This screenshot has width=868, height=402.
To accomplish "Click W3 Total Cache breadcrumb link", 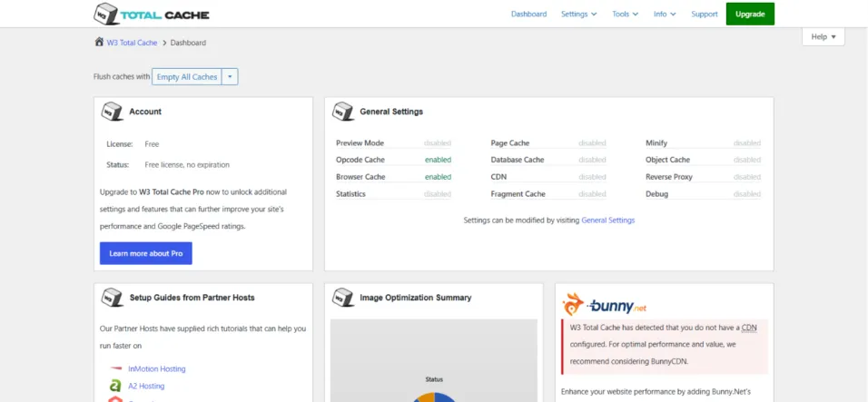I will (132, 43).
